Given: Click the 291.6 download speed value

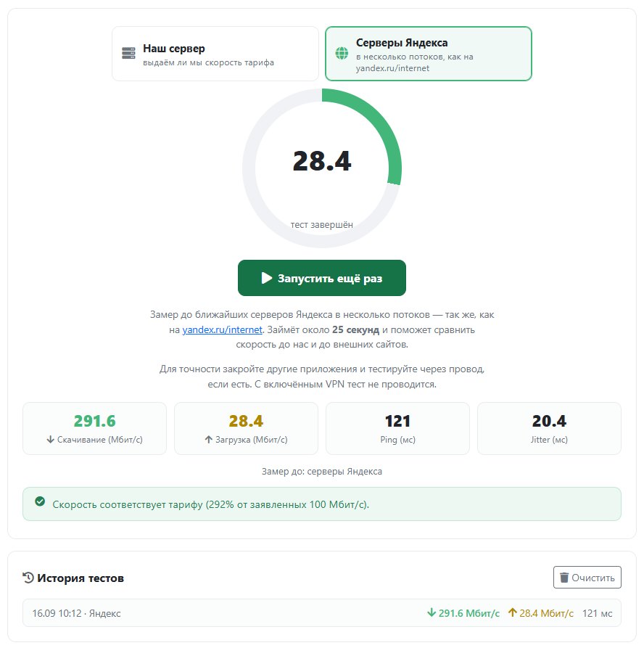Looking at the screenshot, I should tap(94, 421).
